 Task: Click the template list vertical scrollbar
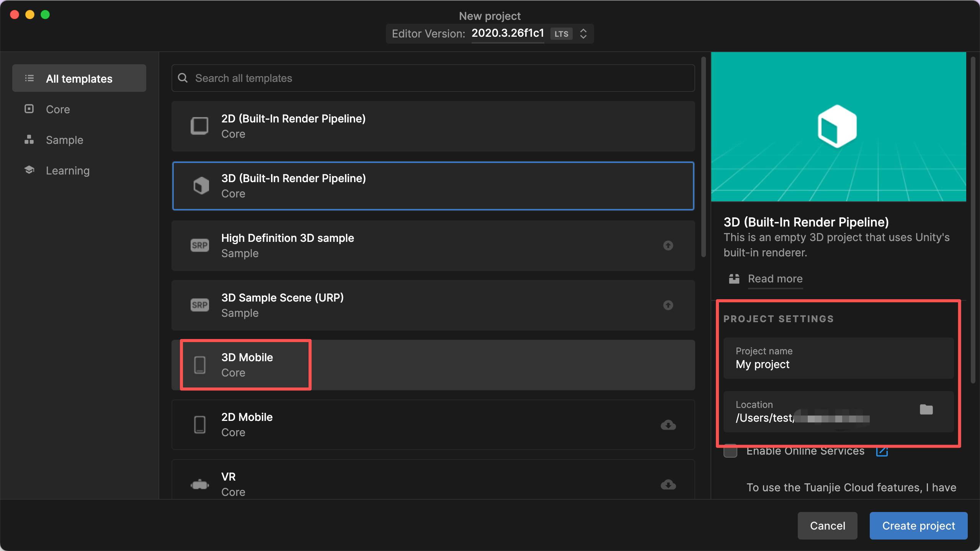point(704,157)
